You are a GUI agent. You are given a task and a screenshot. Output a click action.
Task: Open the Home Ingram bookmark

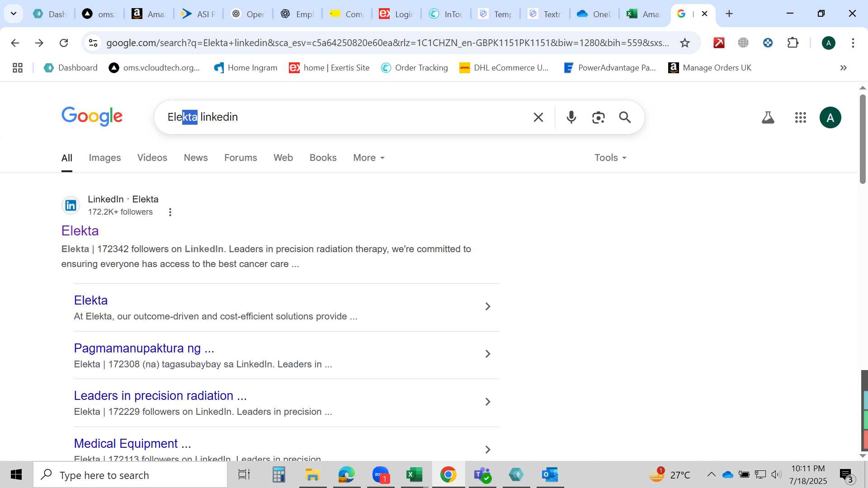pos(245,68)
